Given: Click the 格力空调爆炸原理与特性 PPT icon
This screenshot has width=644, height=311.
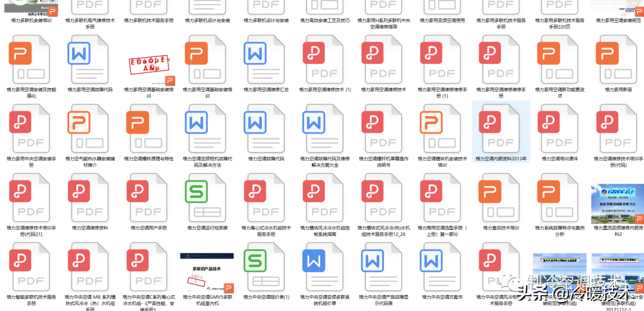Looking at the screenshot, I should pos(146,129).
